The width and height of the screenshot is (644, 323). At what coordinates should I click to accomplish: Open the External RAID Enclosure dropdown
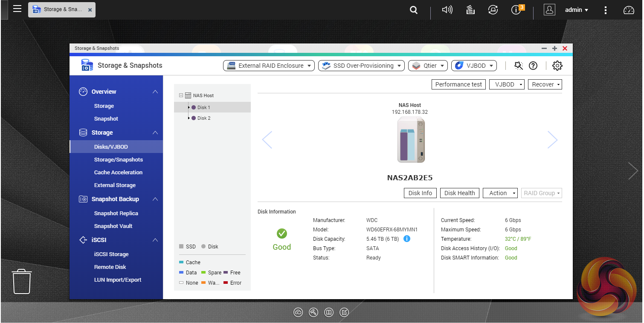(269, 66)
